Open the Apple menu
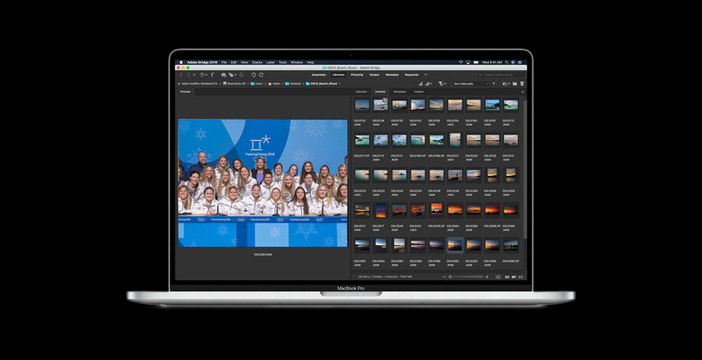Screen dimensions: 702x360 181,62
